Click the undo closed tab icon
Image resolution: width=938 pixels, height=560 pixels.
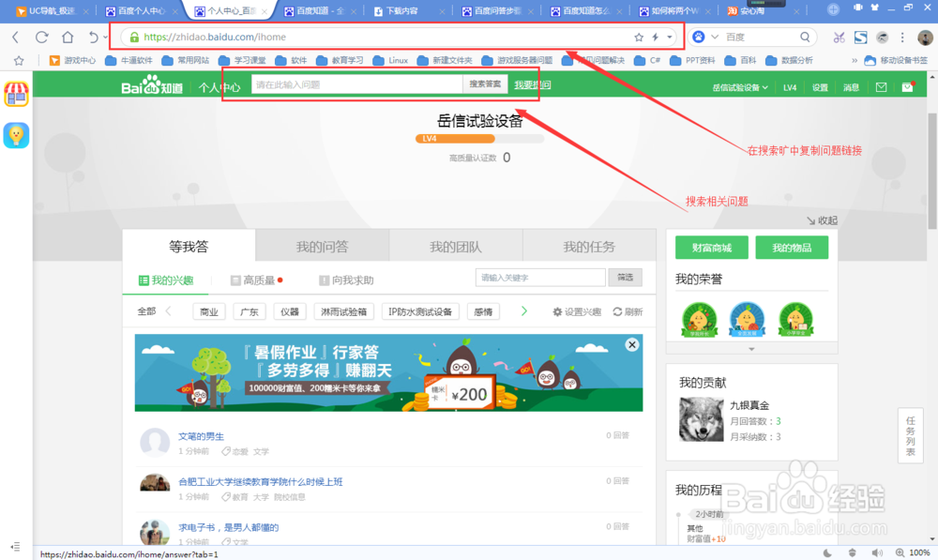[93, 38]
